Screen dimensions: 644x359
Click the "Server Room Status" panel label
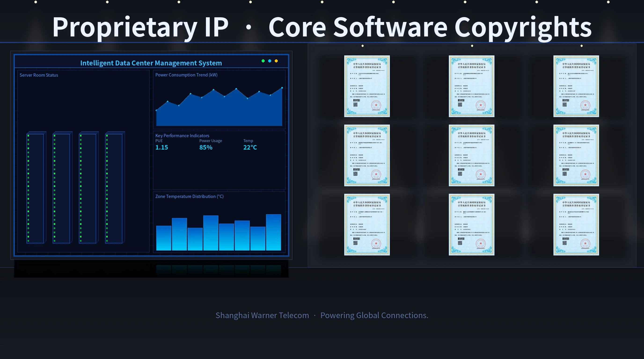point(39,75)
